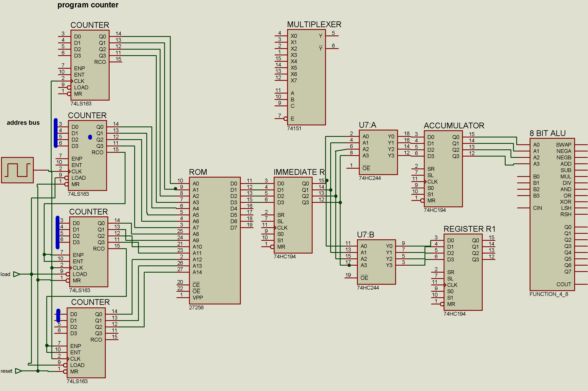The height and width of the screenshot is (391, 588).
Task: Click the 'addres bus' label
Action: click(x=23, y=123)
